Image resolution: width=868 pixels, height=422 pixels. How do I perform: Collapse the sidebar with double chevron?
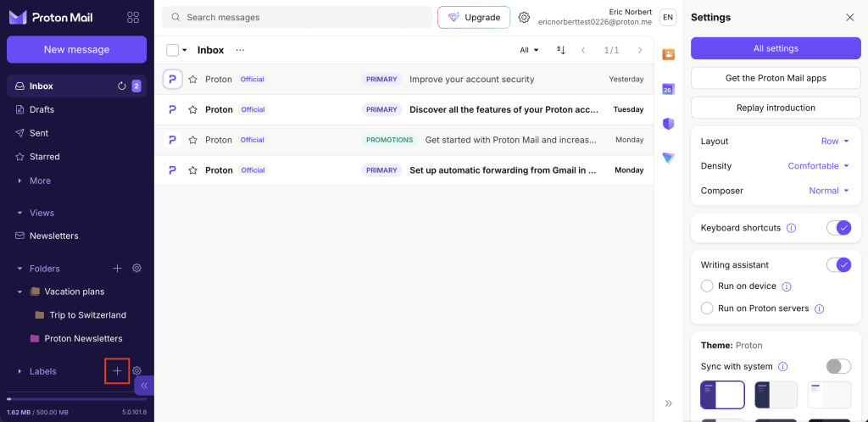(x=144, y=386)
